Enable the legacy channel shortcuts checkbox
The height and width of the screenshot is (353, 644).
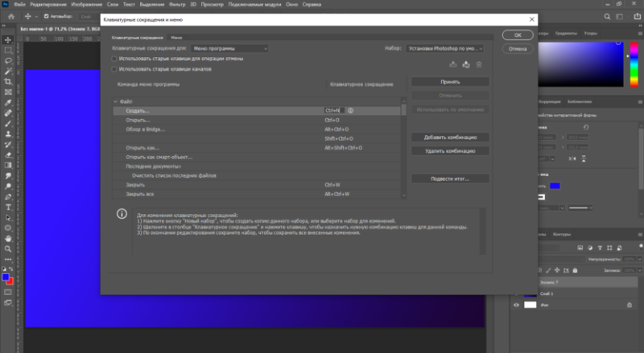(x=115, y=68)
